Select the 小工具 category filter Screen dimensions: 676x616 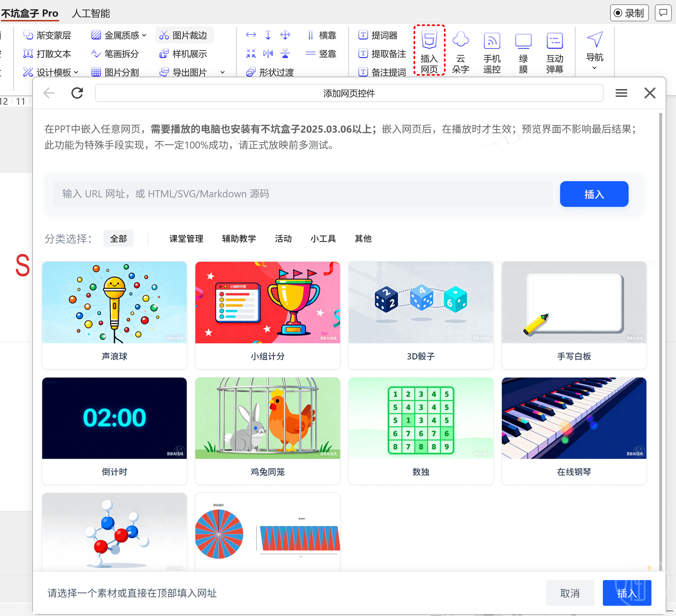point(323,239)
